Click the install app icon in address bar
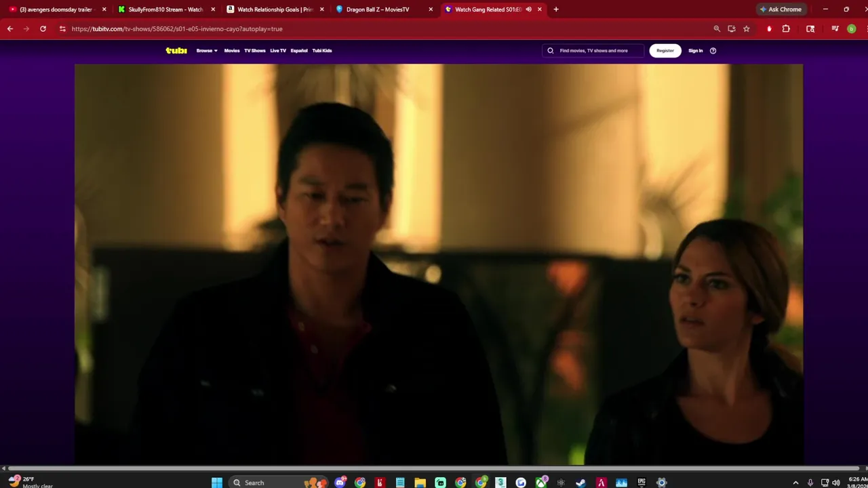The height and width of the screenshot is (488, 868). click(x=732, y=28)
